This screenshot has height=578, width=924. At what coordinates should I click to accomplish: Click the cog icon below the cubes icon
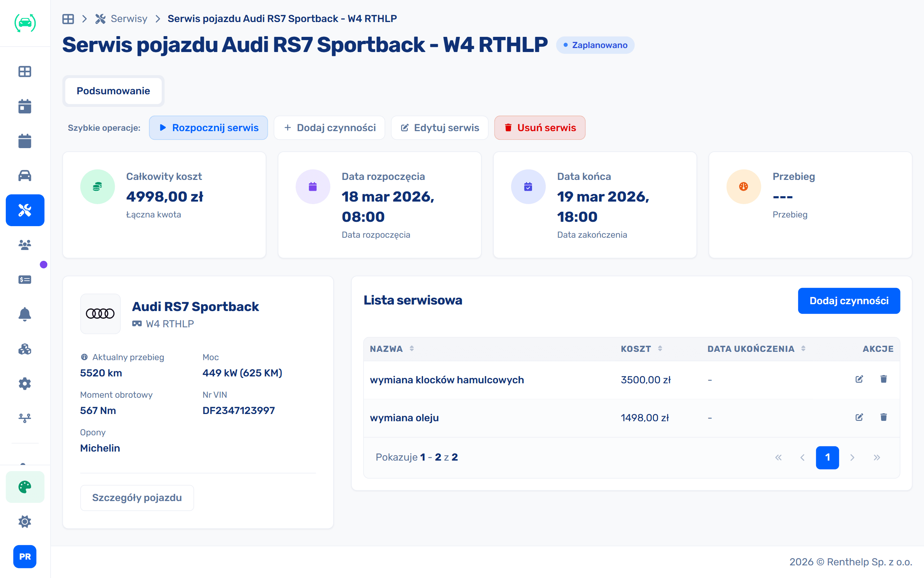[25, 383]
